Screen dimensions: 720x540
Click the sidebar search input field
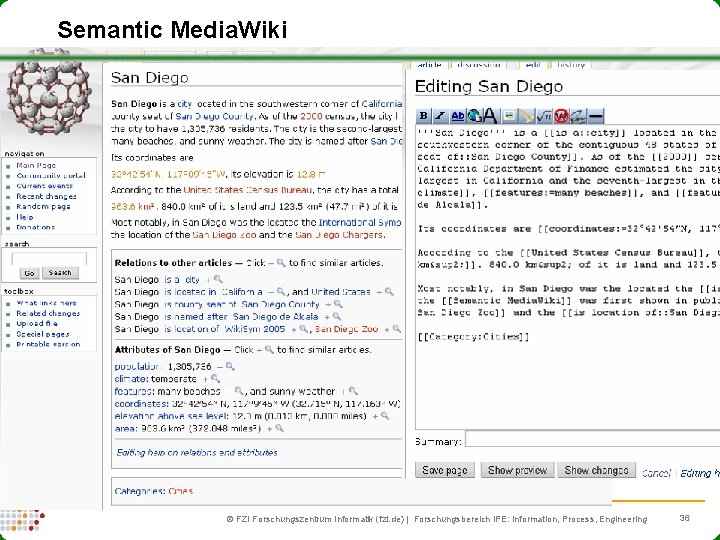(49, 259)
